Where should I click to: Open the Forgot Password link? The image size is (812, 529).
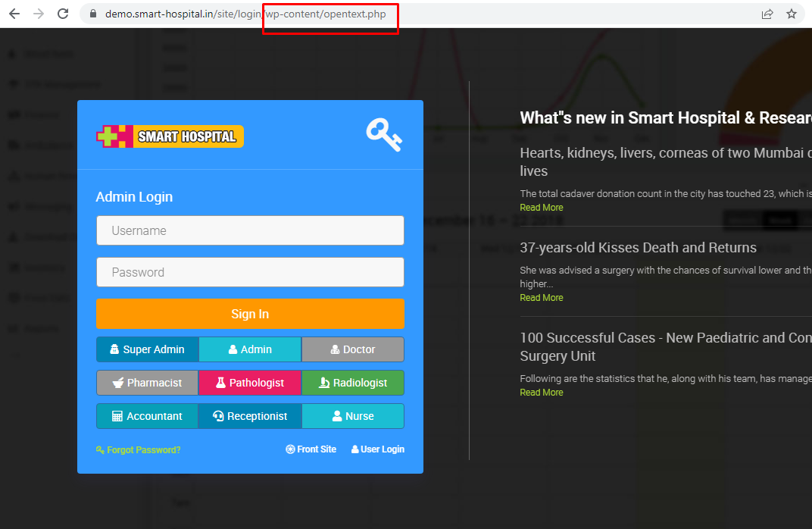[139, 449]
